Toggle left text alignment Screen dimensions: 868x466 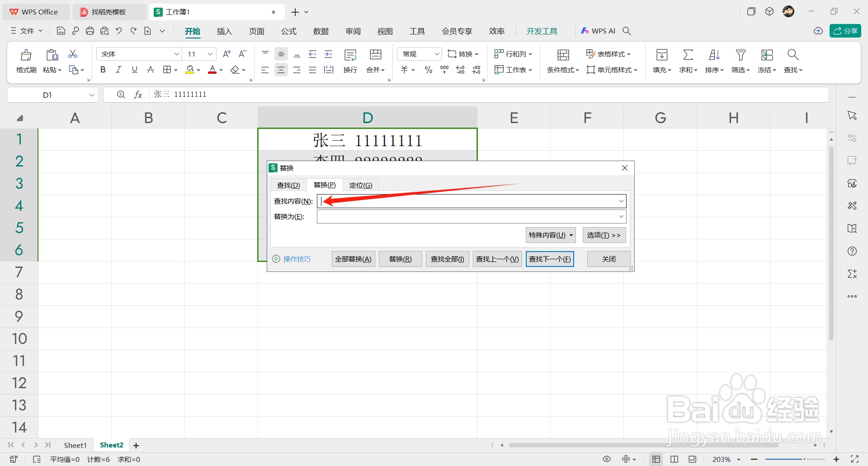265,70
